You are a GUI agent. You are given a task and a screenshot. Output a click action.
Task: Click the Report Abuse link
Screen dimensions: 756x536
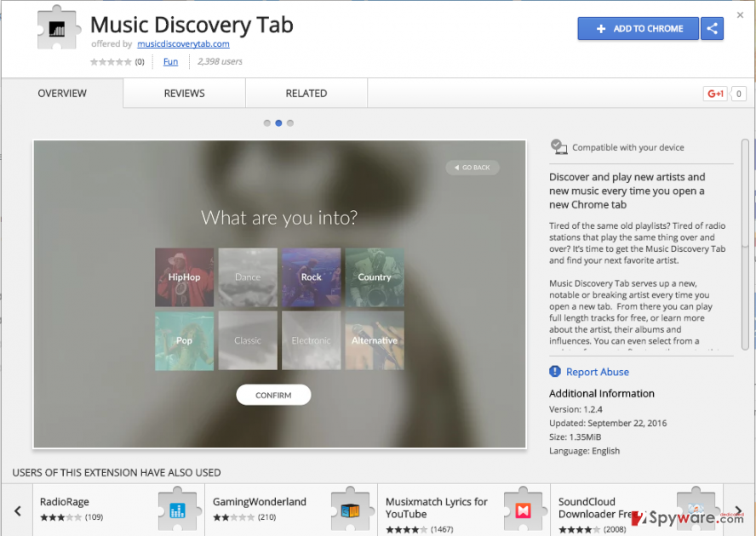point(598,372)
